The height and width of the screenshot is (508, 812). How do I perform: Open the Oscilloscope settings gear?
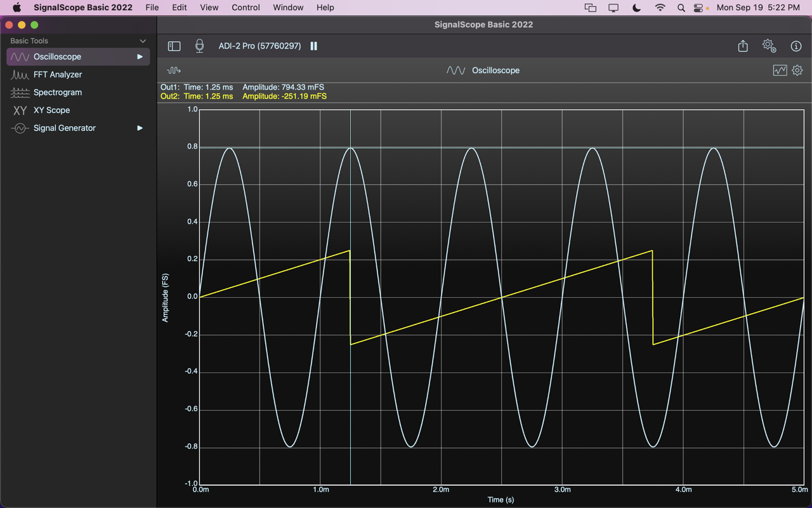[x=797, y=70]
